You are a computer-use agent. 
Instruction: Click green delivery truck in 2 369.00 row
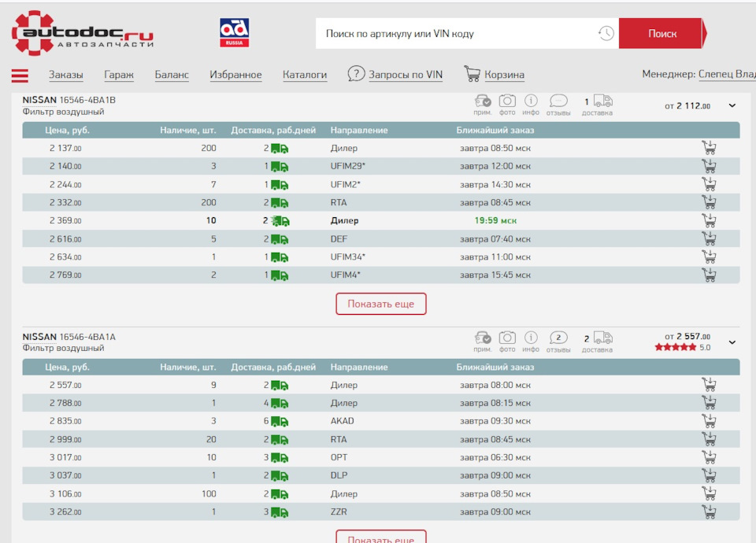coord(280,221)
